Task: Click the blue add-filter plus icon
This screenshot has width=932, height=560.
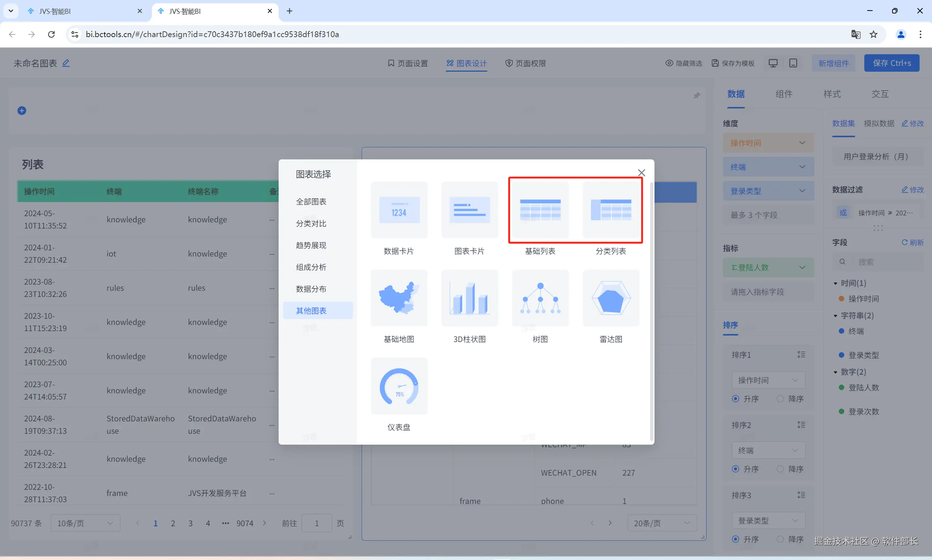Action: point(22,111)
